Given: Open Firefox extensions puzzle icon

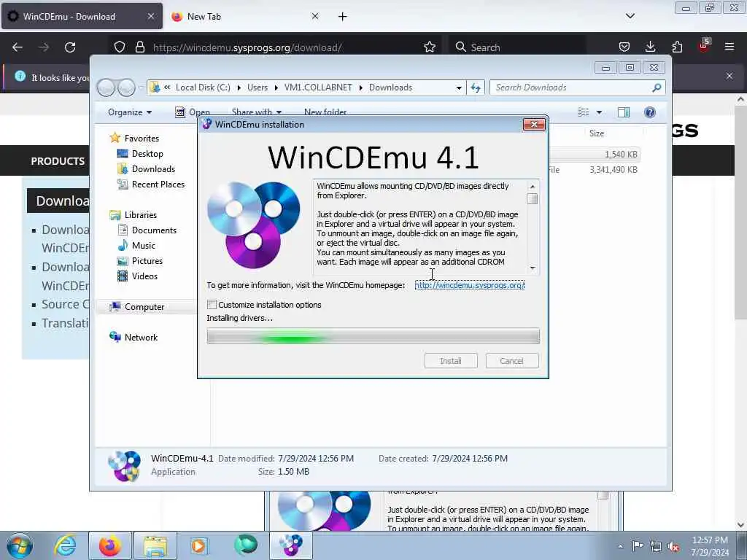Looking at the screenshot, I should click(x=677, y=47).
